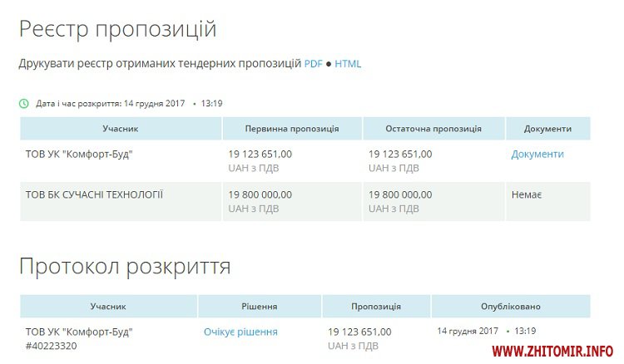This screenshot has width=624, height=364.
Task: Click the clock icon beside the disclosure date
Action: tap(24, 104)
